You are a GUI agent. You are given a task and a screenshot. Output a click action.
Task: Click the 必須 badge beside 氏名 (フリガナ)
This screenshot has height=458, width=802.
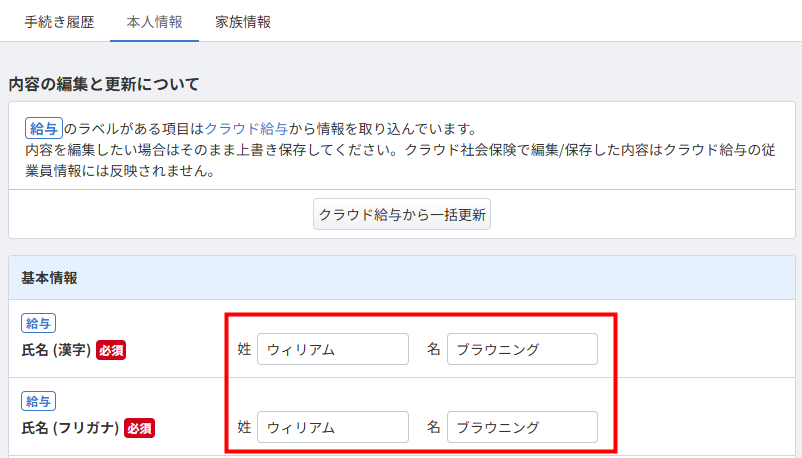tap(139, 428)
